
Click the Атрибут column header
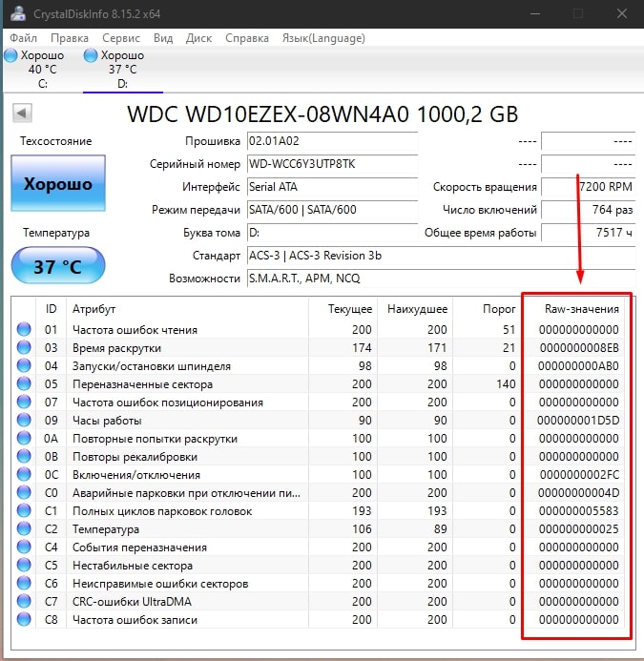pos(187,309)
